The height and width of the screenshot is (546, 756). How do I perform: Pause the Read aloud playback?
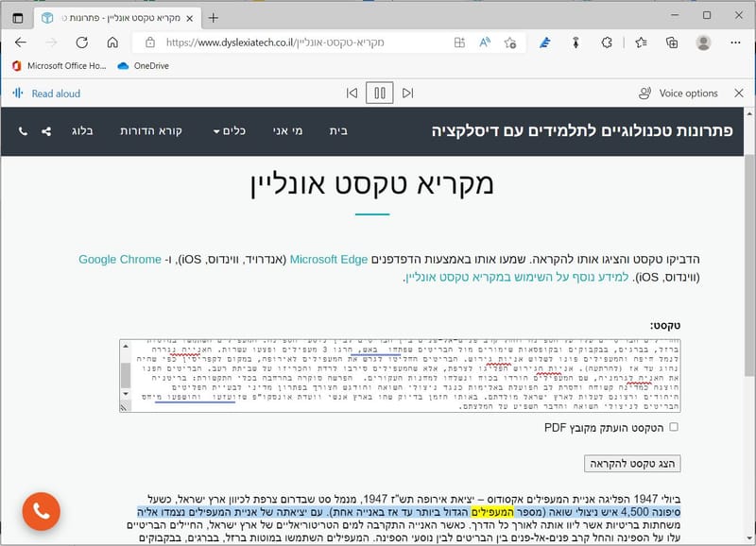378,93
